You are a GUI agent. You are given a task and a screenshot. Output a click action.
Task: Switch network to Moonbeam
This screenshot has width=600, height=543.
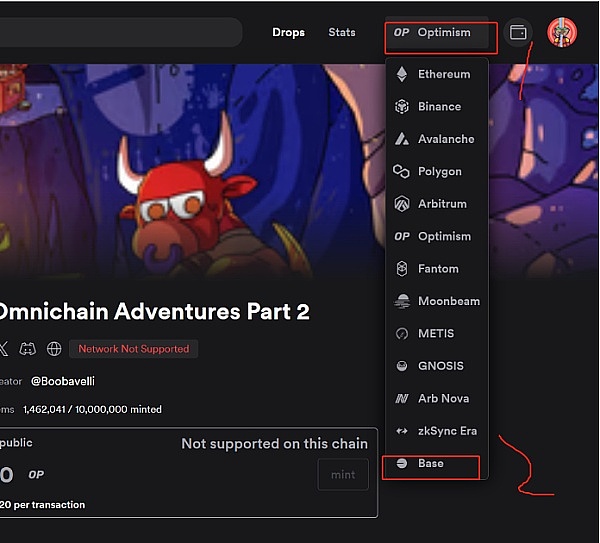(x=437, y=301)
